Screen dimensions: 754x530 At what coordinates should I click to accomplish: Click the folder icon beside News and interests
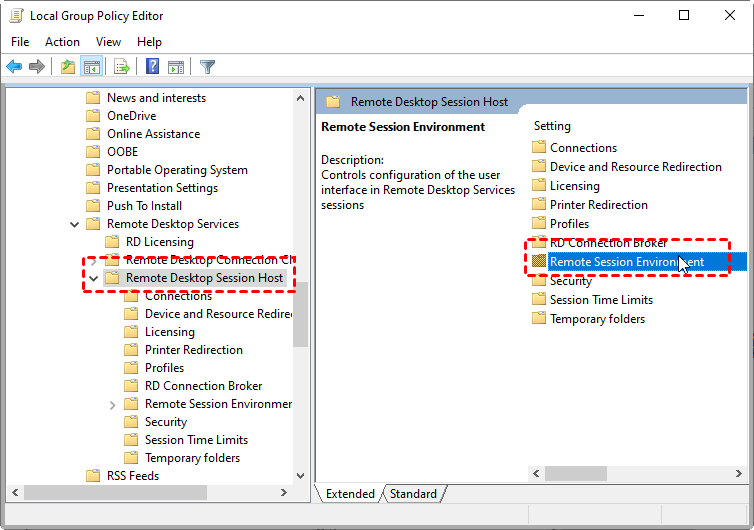tap(93, 98)
